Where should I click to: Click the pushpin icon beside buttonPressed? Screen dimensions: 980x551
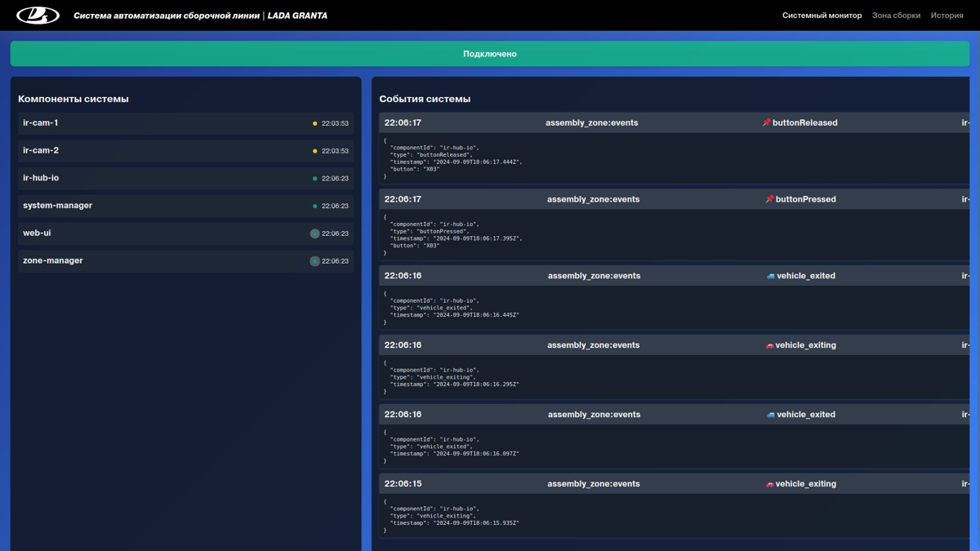tap(769, 199)
